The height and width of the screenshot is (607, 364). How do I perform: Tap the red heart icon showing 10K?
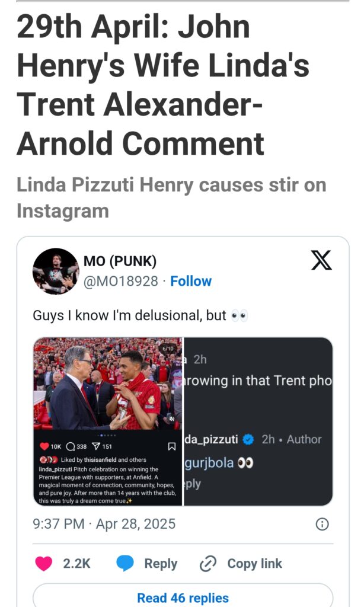[43, 446]
